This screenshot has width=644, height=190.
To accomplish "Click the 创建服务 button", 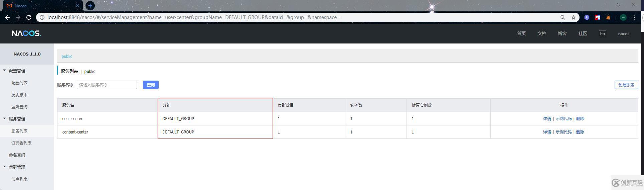I will [626, 85].
